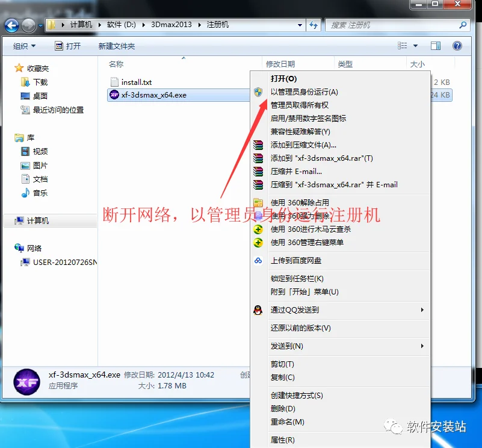Click the XF thumbnail in details pane
This screenshot has width=482, height=448.
coord(26,382)
